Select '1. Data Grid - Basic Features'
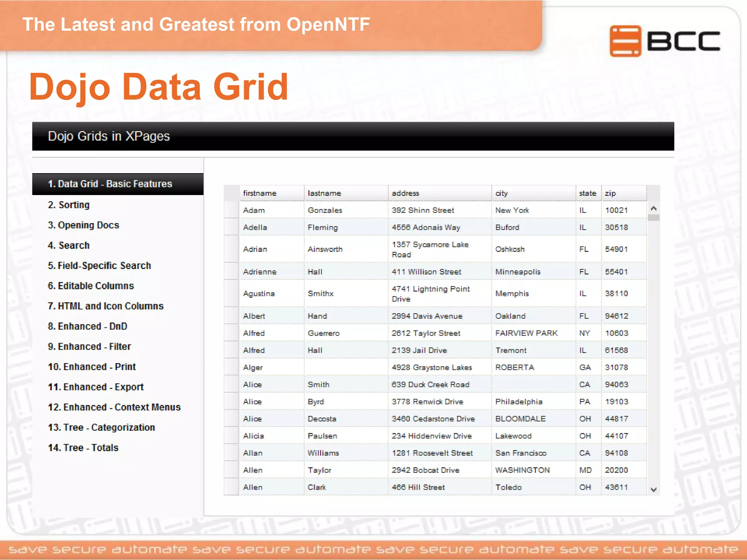 [110, 184]
